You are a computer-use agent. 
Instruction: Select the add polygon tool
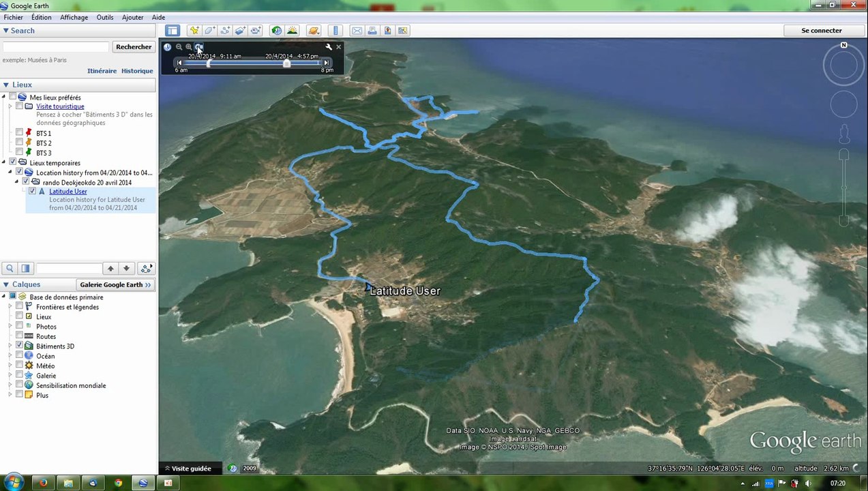[210, 31]
